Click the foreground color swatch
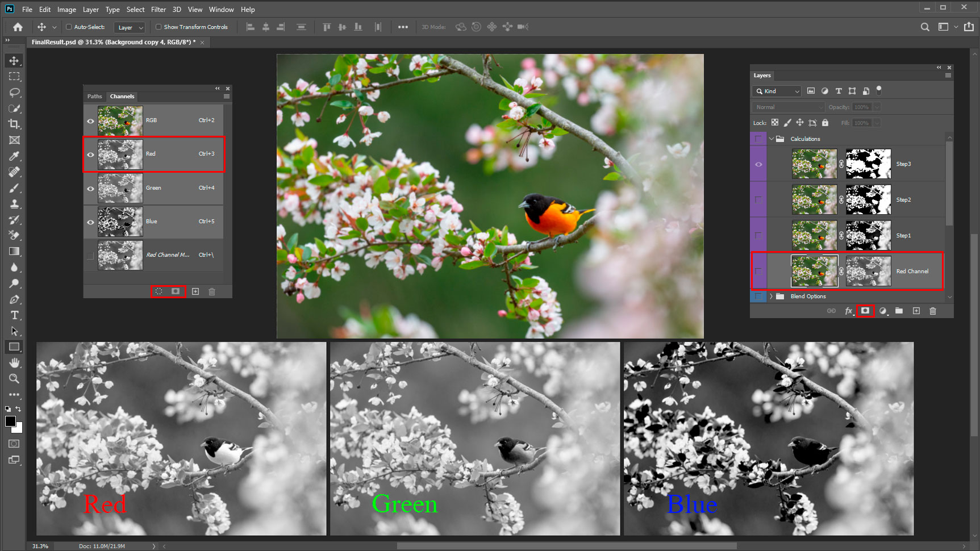 click(10, 421)
